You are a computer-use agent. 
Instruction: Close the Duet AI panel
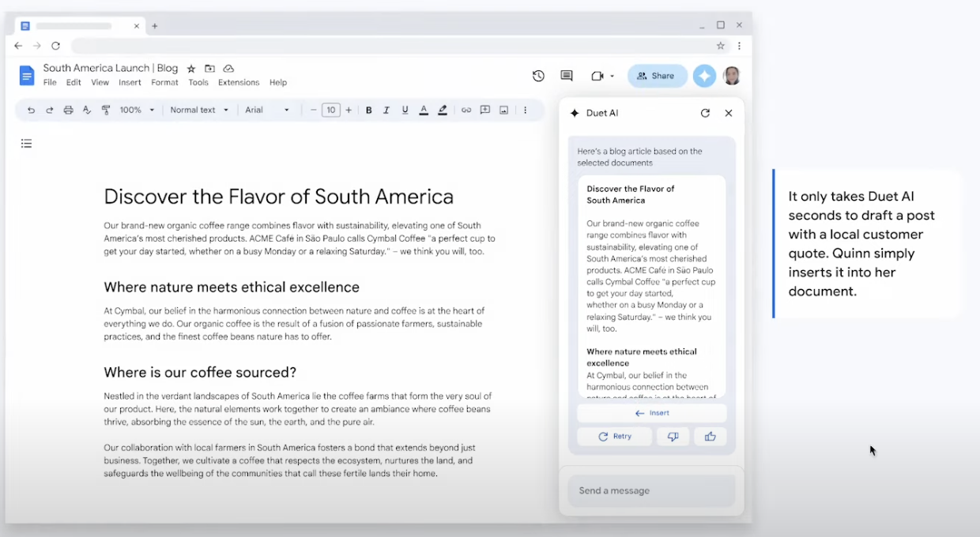tap(729, 113)
